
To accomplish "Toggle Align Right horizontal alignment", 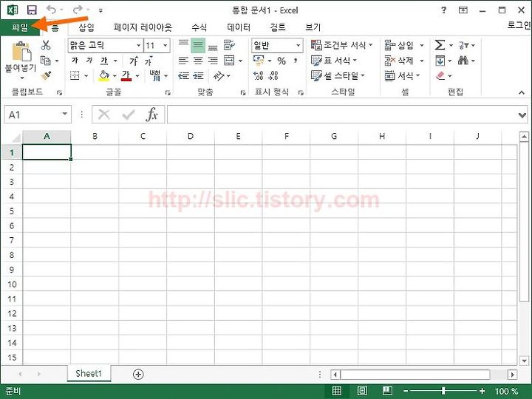I will [x=213, y=61].
